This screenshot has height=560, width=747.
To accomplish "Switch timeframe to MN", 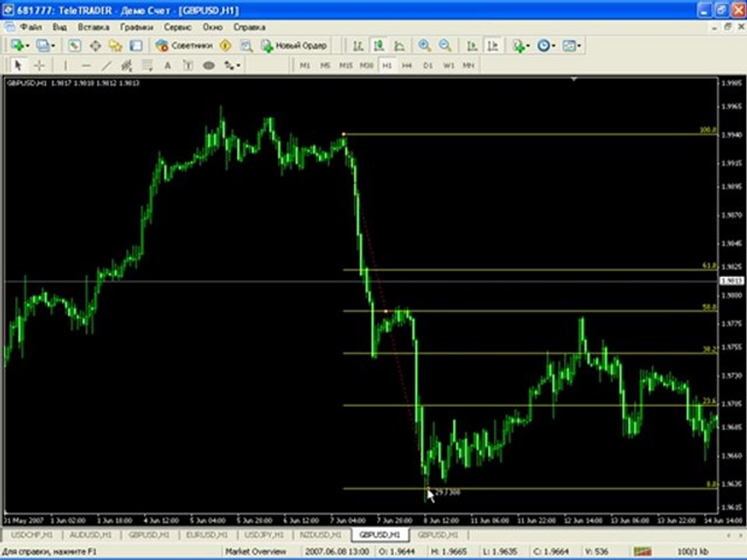I will tap(468, 65).
